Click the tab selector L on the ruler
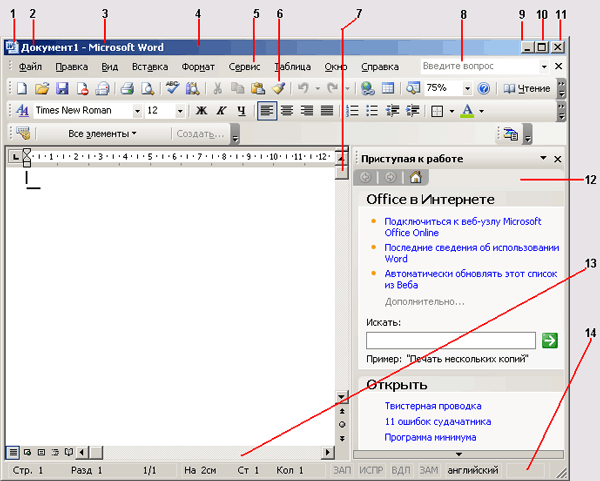The image size is (600, 481). pyautogui.click(x=15, y=157)
